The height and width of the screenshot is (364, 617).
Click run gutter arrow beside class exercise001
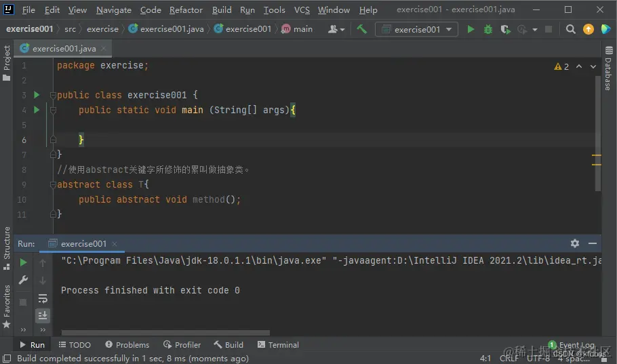pos(37,95)
